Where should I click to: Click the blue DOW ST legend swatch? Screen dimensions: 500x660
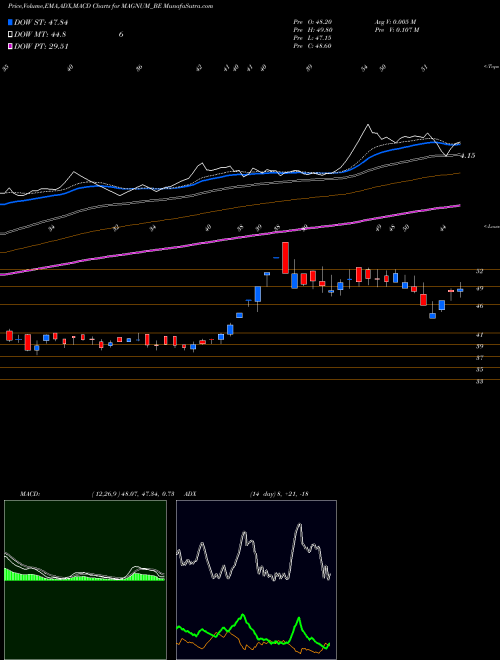tap(10, 22)
